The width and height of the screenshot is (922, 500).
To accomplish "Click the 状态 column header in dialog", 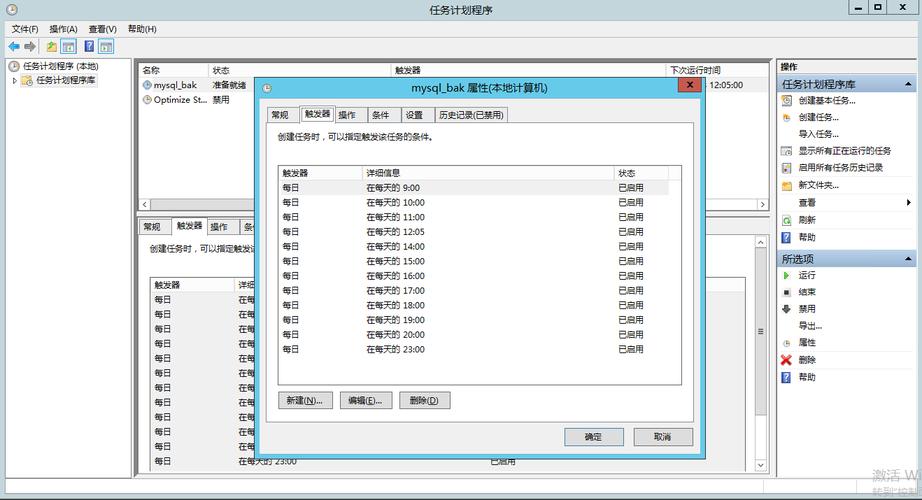I will pyautogui.click(x=641, y=173).
